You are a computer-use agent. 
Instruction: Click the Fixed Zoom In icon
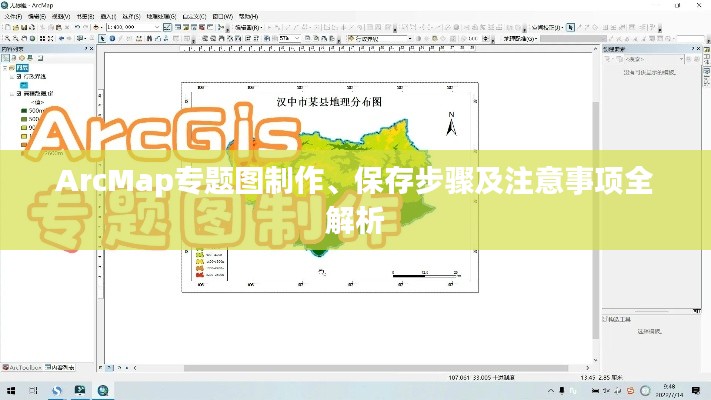42,39
